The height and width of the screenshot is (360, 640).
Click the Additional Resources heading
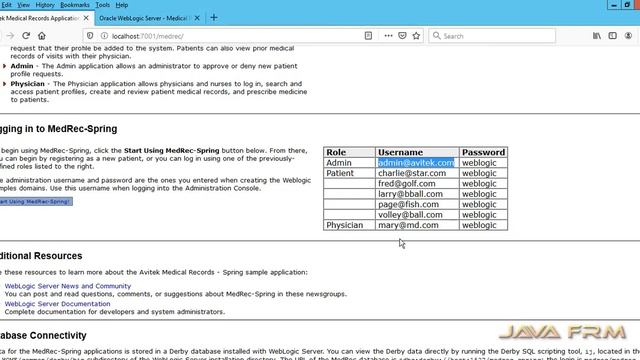click(x=41, y=256)
